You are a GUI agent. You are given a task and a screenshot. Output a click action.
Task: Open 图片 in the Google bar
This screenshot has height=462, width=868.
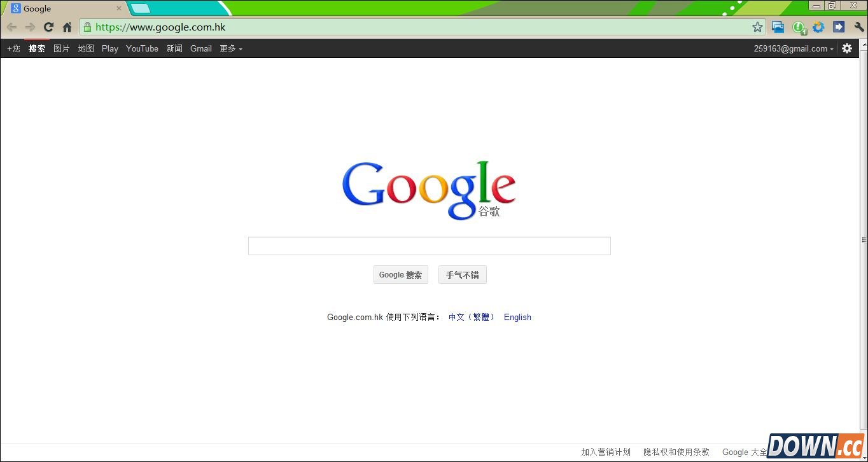62,48
